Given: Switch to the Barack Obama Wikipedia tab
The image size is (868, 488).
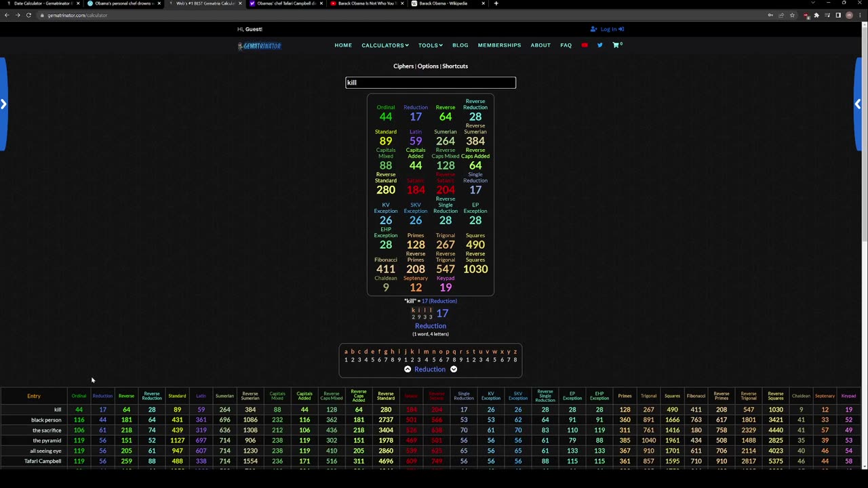Looking at the screenshot, I should pos(447,3).
